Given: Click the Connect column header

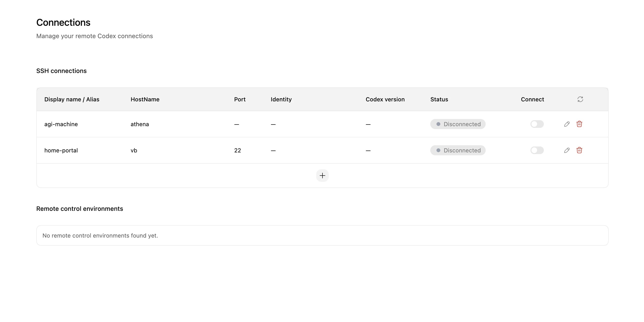Looking at the screenshot, I should (x=532, y=99).
